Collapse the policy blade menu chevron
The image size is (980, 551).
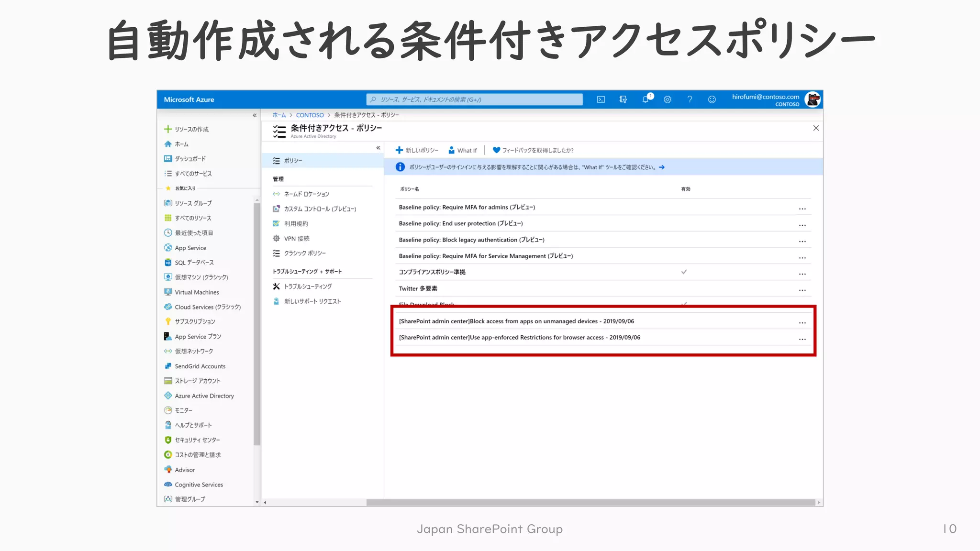click(378, 148)
